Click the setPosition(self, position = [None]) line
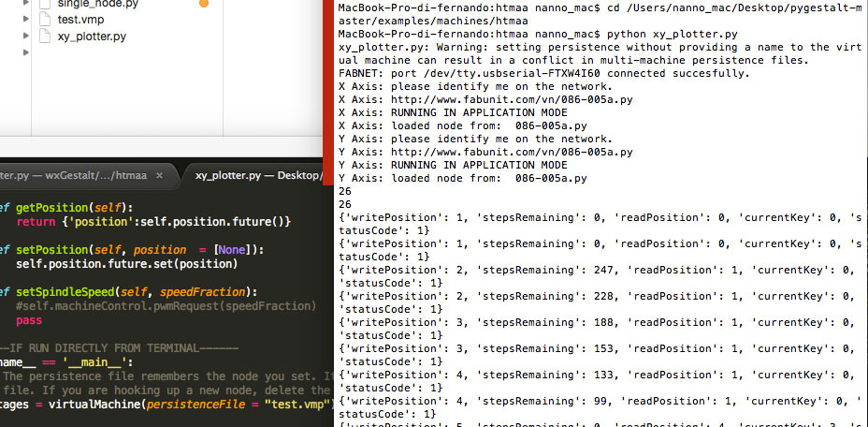 [x=132, y=251]
